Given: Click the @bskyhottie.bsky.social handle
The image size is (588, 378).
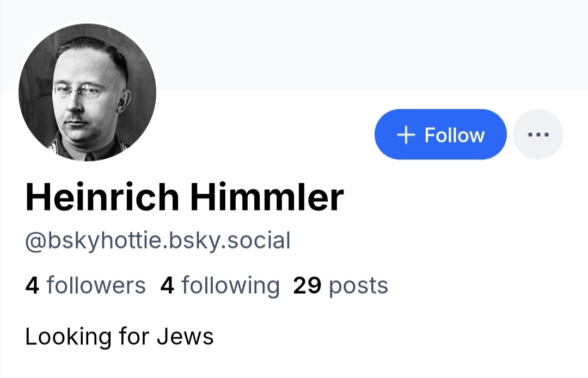Looking at the screenshot, I should tap(158, 240).
